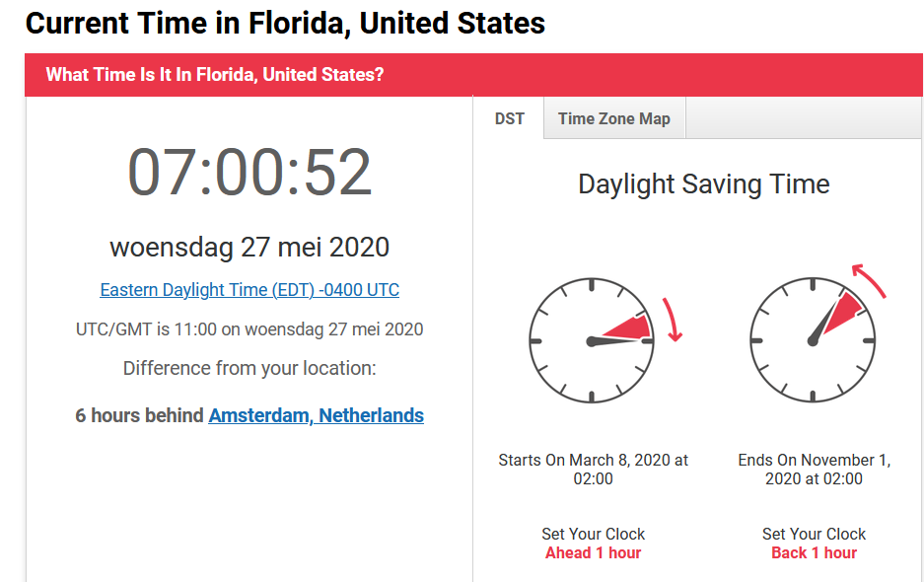924x582 pixels.
Task: Click the 'Ahead 1 hour' red text
Action: pos(593,553)
